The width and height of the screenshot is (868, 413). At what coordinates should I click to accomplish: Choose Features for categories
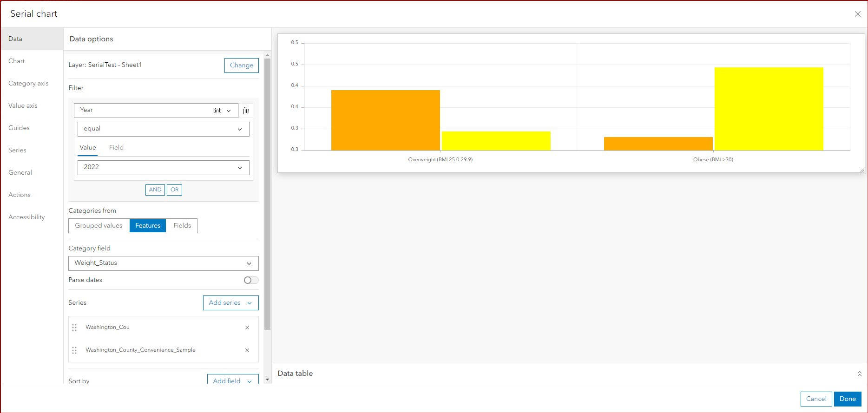(148, 226)
